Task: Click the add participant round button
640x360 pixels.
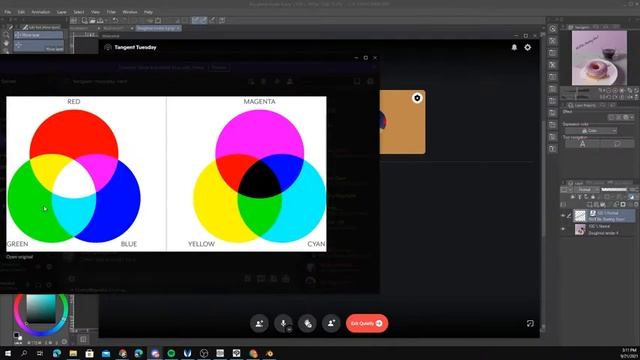Action: coord(331,324)
